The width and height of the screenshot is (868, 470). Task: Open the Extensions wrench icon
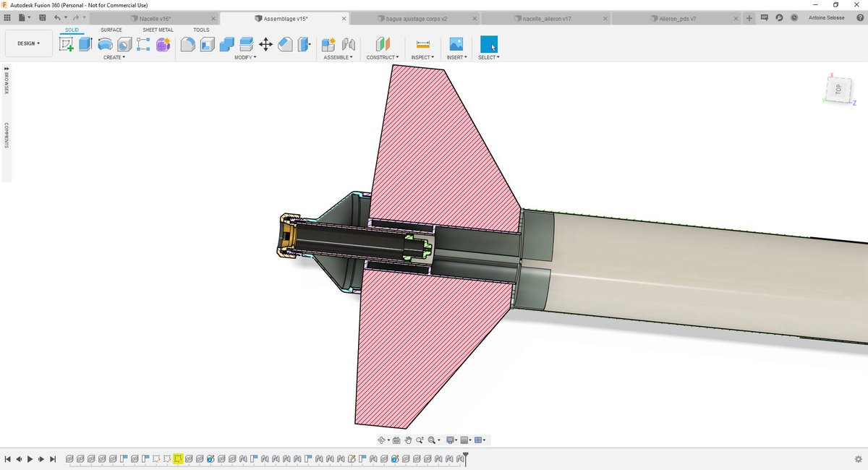click(x=779, y=18)
